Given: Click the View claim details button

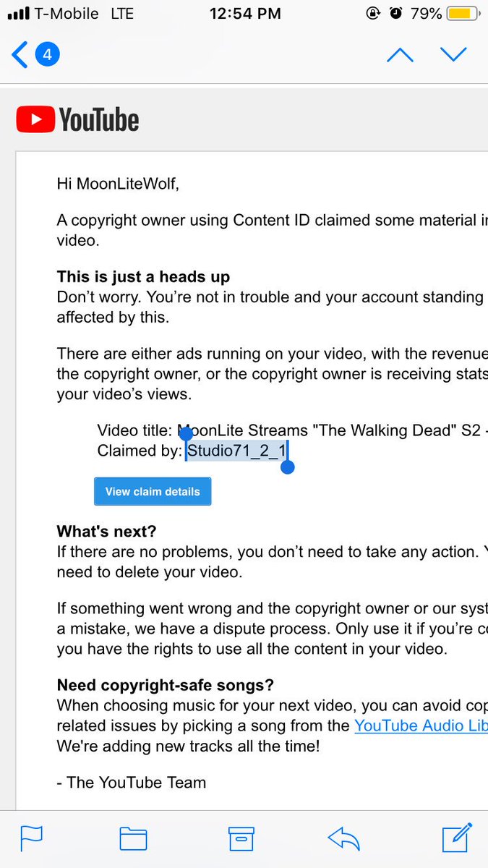Looking at the screenshot, I should [153, 491].
